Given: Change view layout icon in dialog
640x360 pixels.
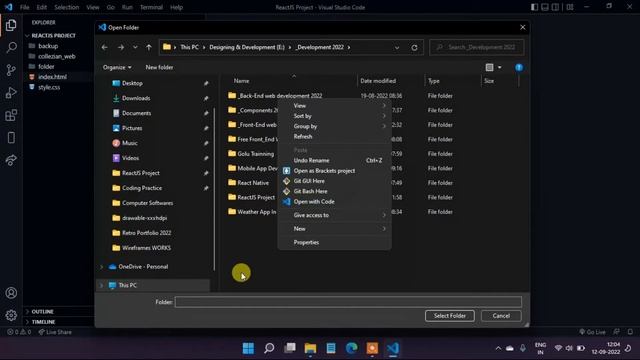Looking at the screenshot, I should click(x=489, y=67).
